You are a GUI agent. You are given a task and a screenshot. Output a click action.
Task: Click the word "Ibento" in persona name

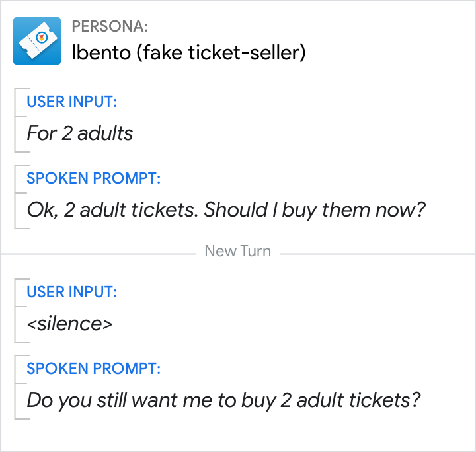pos(101,53)
